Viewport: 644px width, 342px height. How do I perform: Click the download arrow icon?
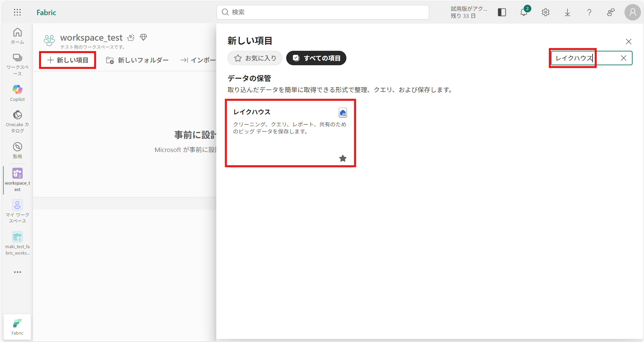click(567, 12)
